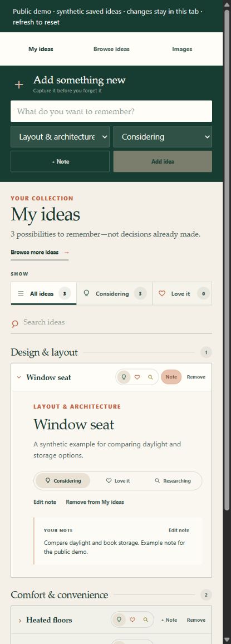Show All ideas filter

click(43, 294)
